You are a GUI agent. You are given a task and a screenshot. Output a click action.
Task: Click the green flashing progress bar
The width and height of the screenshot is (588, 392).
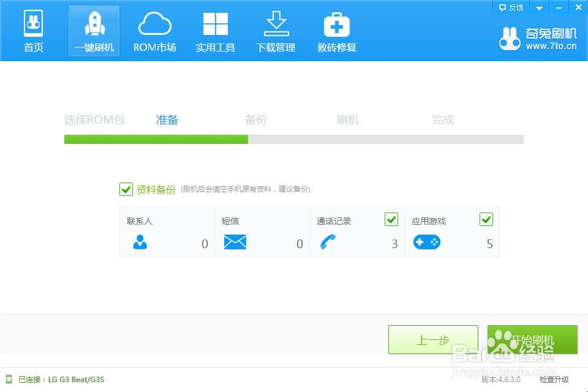coord(156,140)
